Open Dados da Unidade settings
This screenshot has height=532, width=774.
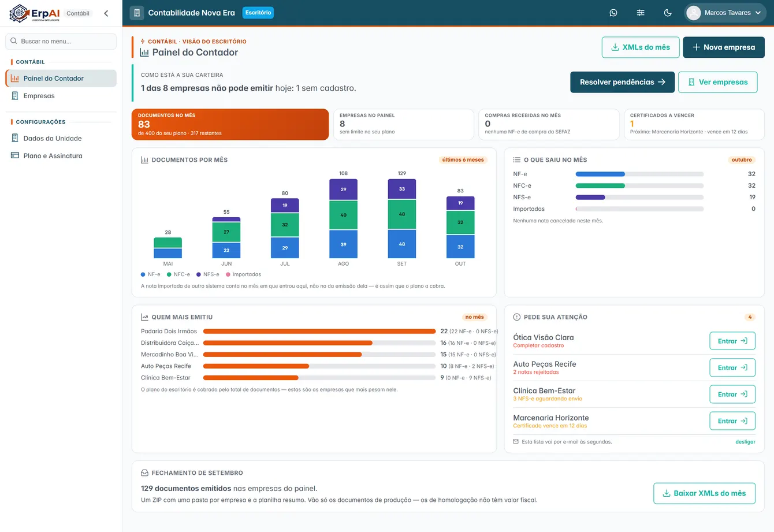point(61,139)
